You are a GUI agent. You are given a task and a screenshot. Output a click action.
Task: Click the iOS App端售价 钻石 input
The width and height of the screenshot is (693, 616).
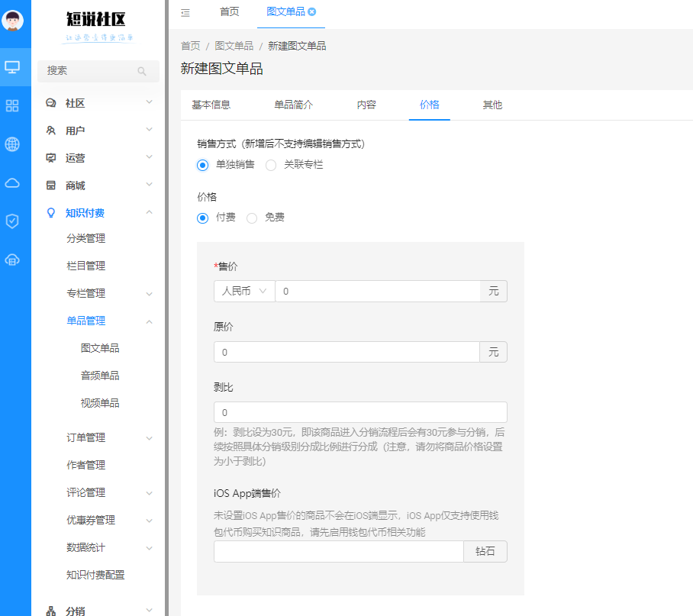pos(339,551)
